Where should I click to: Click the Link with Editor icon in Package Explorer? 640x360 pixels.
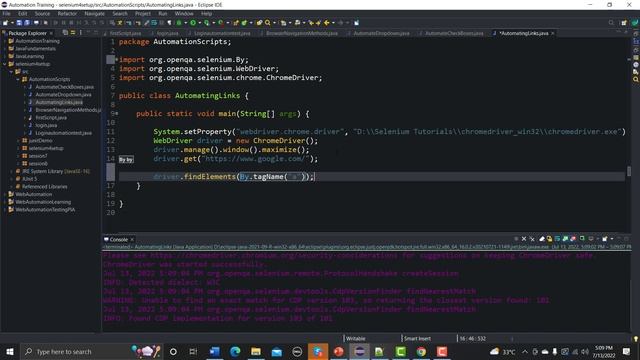[x=73, y=33]
